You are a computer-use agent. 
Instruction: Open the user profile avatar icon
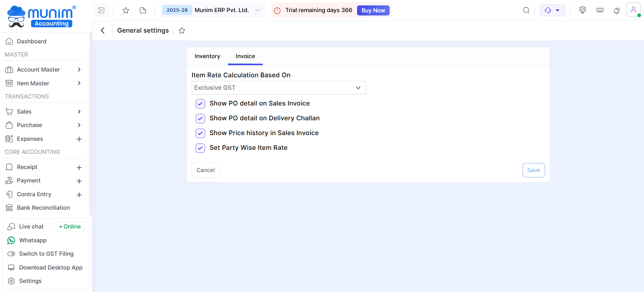coord(633,10)
